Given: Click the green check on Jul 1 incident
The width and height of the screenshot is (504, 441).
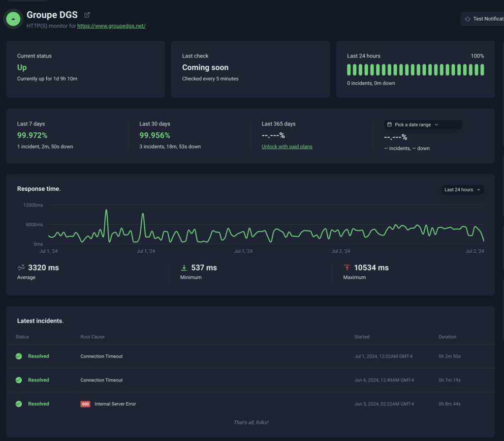Looking at the screenshot, I should click(x=19, y=356).
